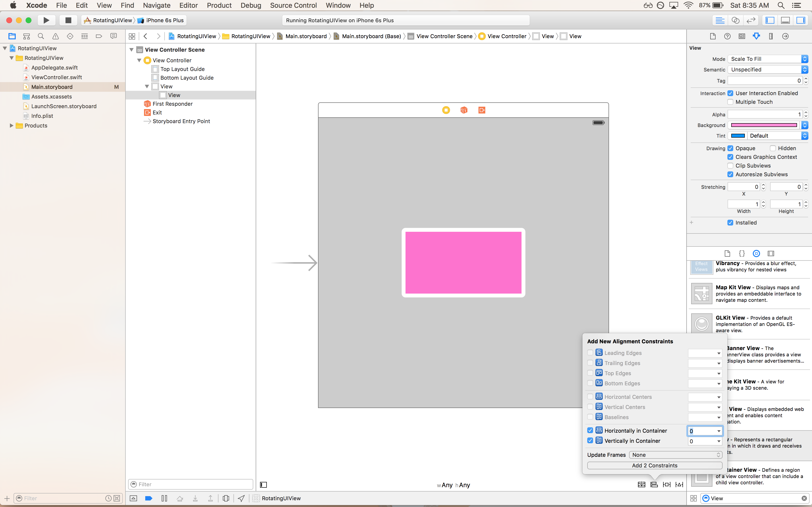Open the Assistant editor mode
The height and width of the screenshot is (507, 812).
coord(735,20)
